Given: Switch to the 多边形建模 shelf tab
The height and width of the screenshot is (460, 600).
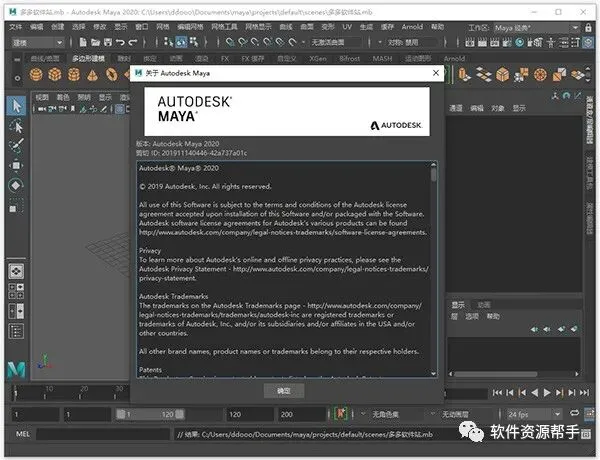Looking at the screenshot, I should (x=88, y=59).
